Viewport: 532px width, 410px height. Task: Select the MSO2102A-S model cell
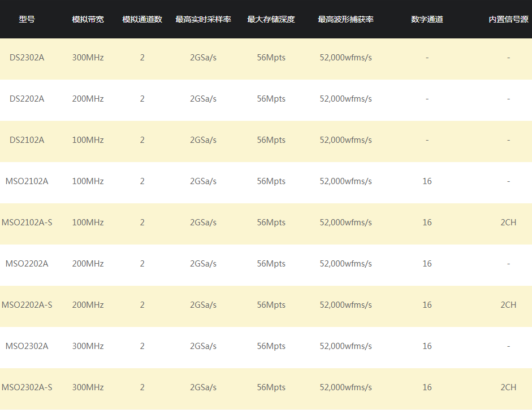(x=27, y=223)
